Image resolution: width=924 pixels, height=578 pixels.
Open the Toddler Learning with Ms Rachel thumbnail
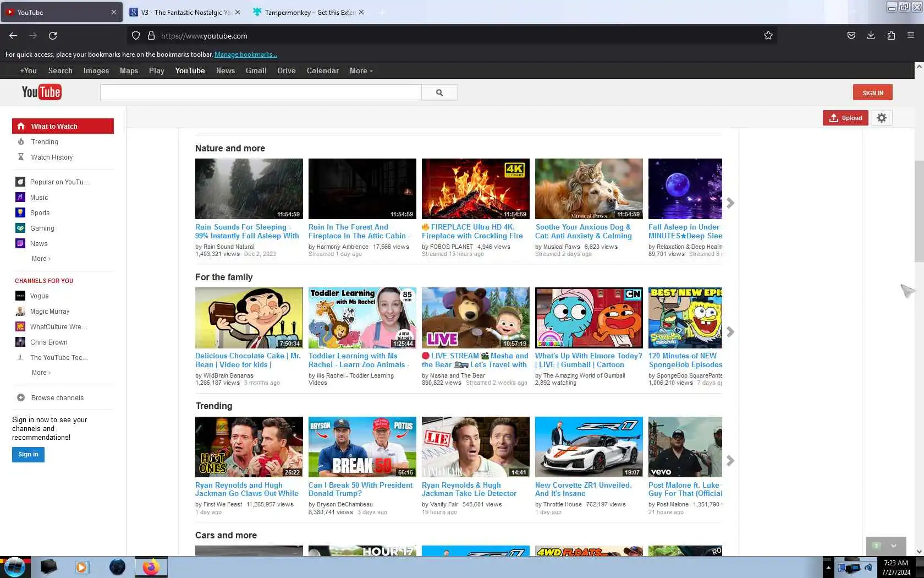[362, 318]
